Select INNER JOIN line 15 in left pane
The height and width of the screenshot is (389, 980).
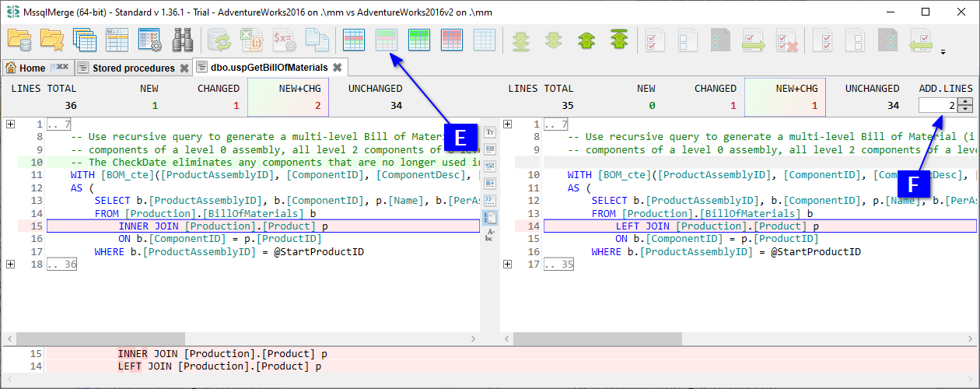(263, 226)
